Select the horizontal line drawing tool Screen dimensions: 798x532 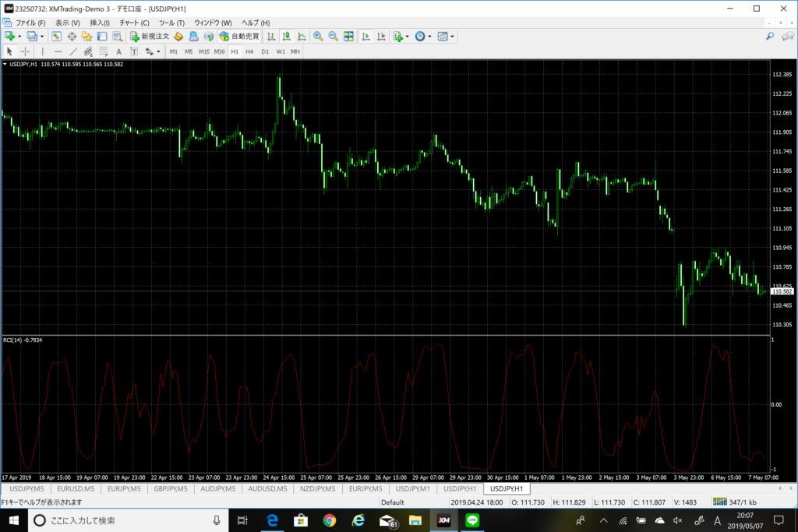58,51
